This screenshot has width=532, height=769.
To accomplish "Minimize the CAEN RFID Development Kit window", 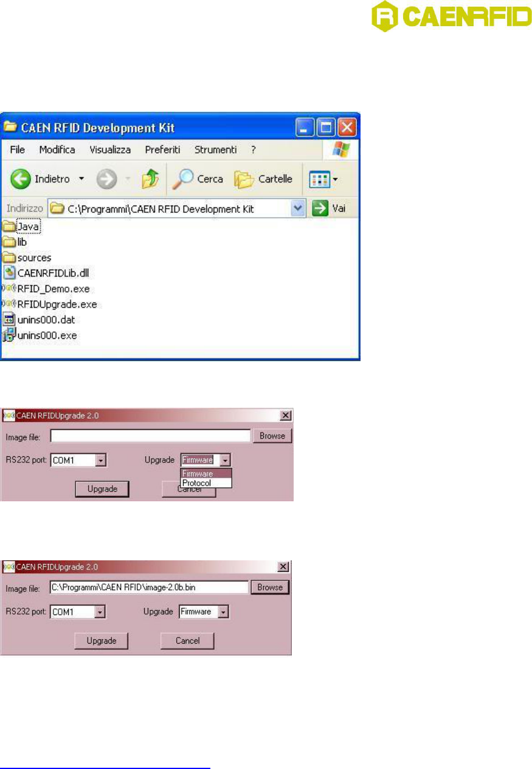I will [305, 128].
